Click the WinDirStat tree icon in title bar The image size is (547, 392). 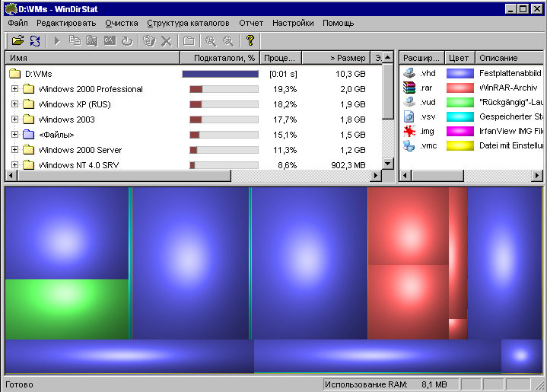[x=11, y=8]
